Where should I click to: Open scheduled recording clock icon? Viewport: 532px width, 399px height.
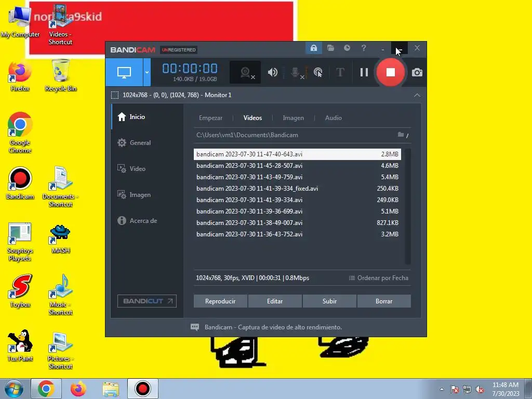tap(347, 48)
